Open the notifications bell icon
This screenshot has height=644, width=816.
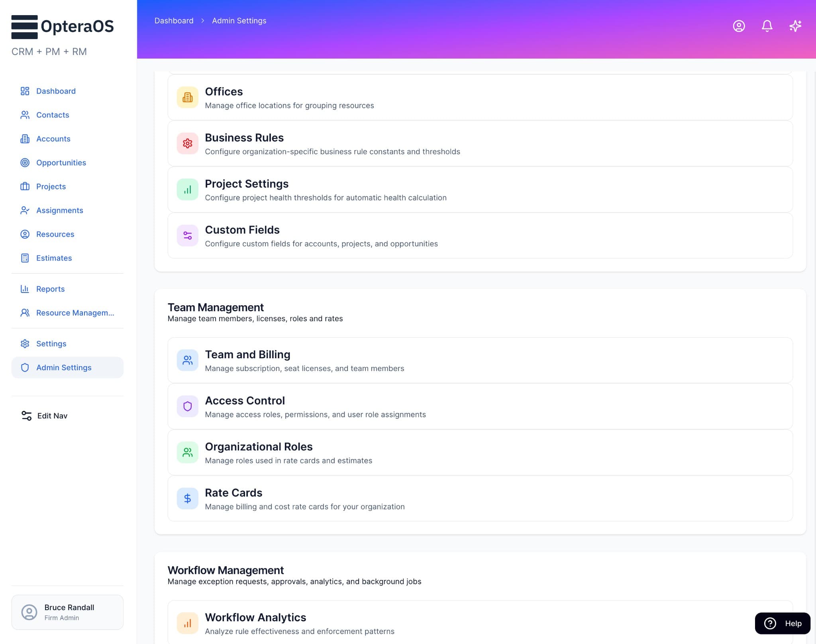(766, 26)
